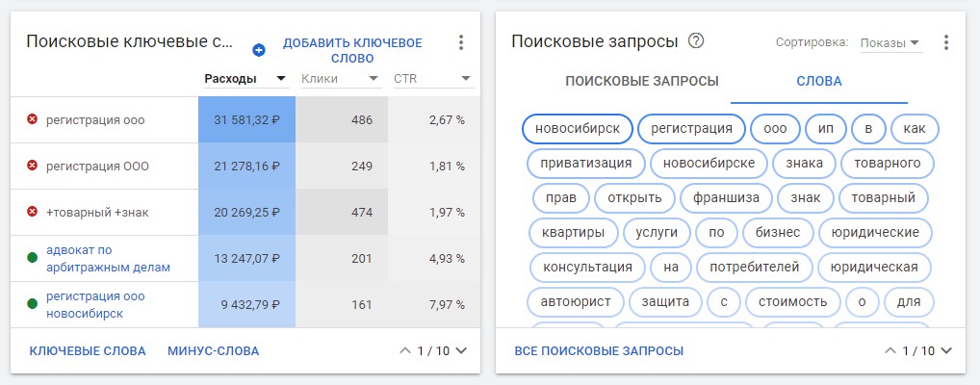Toggle the новосибирск word chip
This screenshot has width=980, height=385.
(x=577, y=128)
